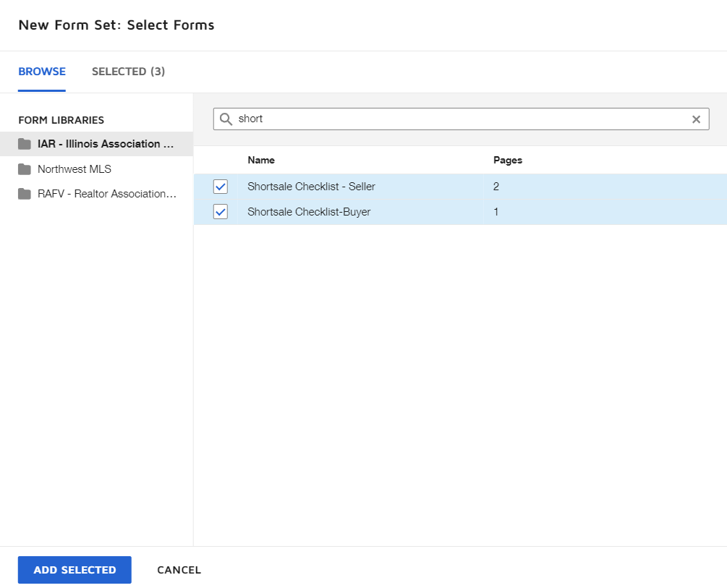
Task: Select the RAFV - Realtor Association library
Action: [x=107, y=193]
